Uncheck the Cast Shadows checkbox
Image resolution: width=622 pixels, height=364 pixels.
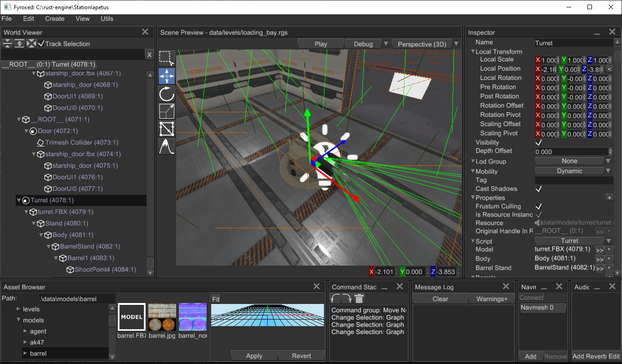coord(538,189)
